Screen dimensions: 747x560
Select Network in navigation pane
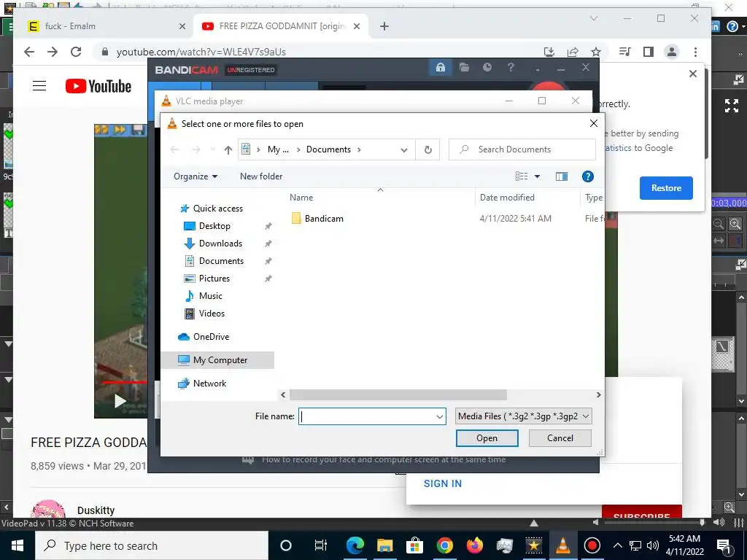209,384
